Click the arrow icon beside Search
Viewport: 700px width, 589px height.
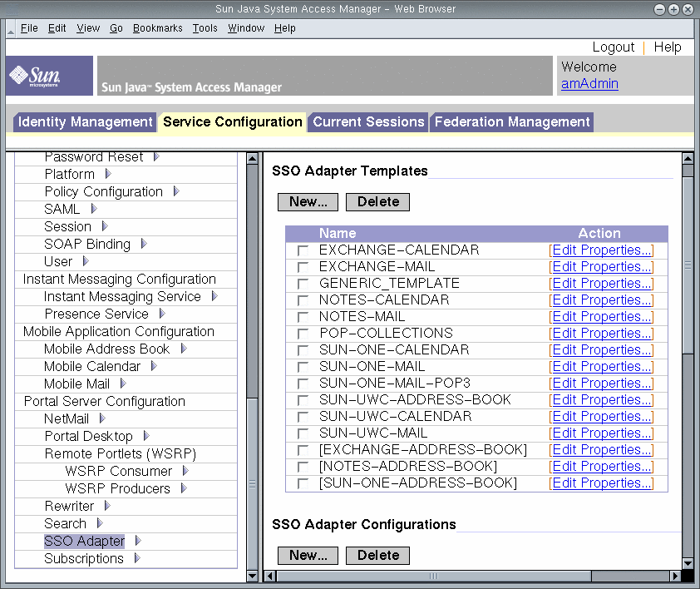(100, 522)
